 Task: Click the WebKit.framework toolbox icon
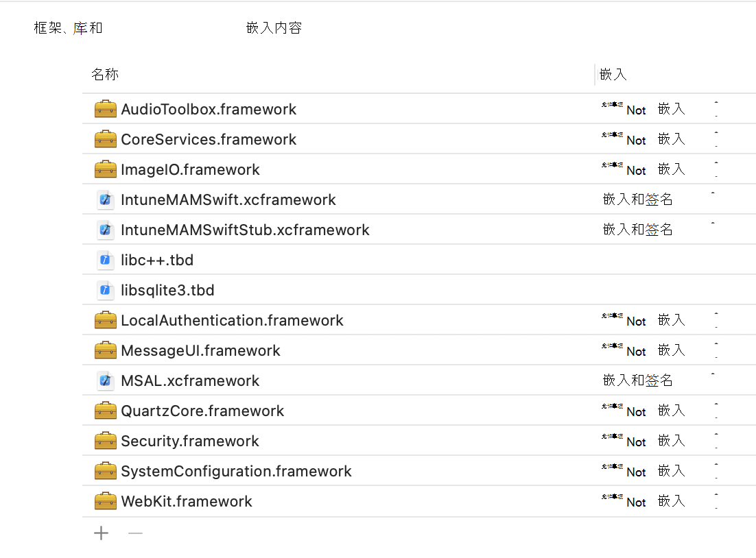(105, 501)
